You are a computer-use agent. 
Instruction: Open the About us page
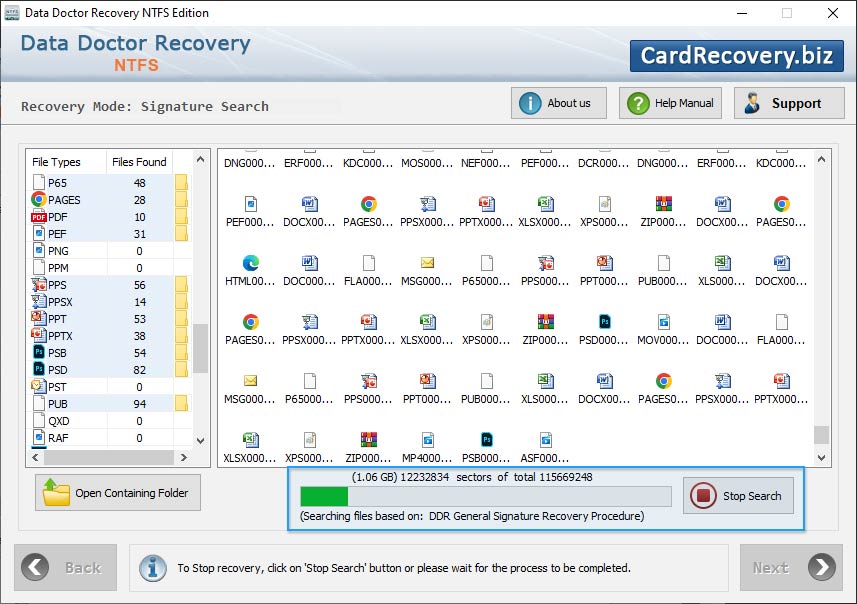point(559,103)
